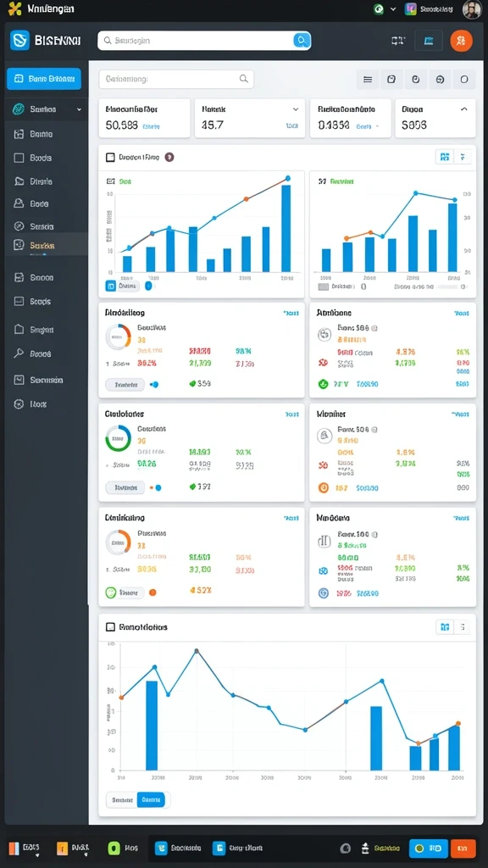Viewport: 488px width, 868px height.
Task: Click the grid view icon above the bar charts
Action: pos(444,157)
